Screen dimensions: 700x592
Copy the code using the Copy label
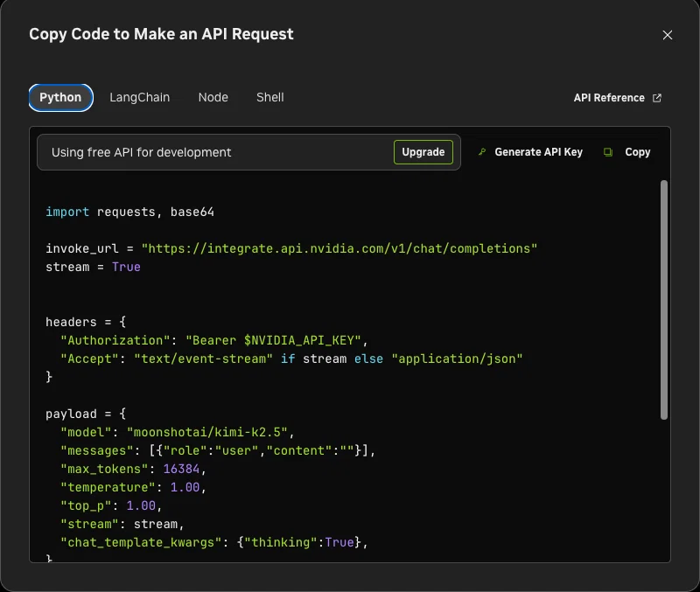638,152
